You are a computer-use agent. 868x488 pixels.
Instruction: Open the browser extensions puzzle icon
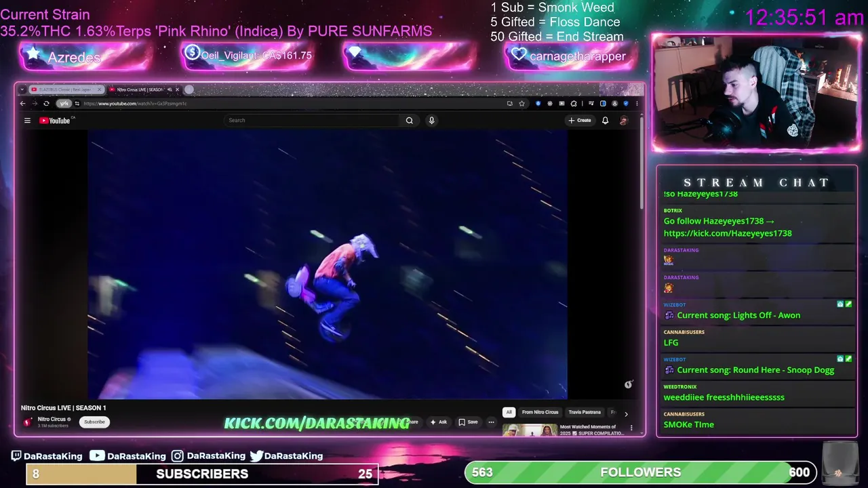[x=574, y=104]
